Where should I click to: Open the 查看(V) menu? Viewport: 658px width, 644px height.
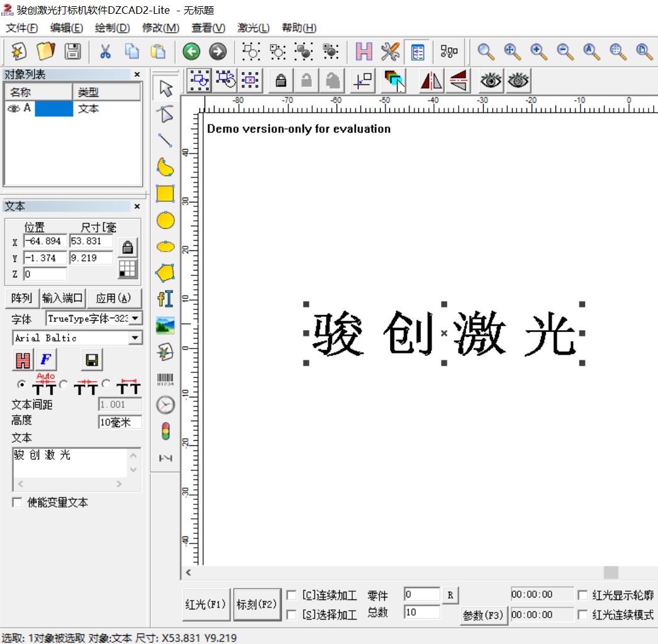[208, 28]
